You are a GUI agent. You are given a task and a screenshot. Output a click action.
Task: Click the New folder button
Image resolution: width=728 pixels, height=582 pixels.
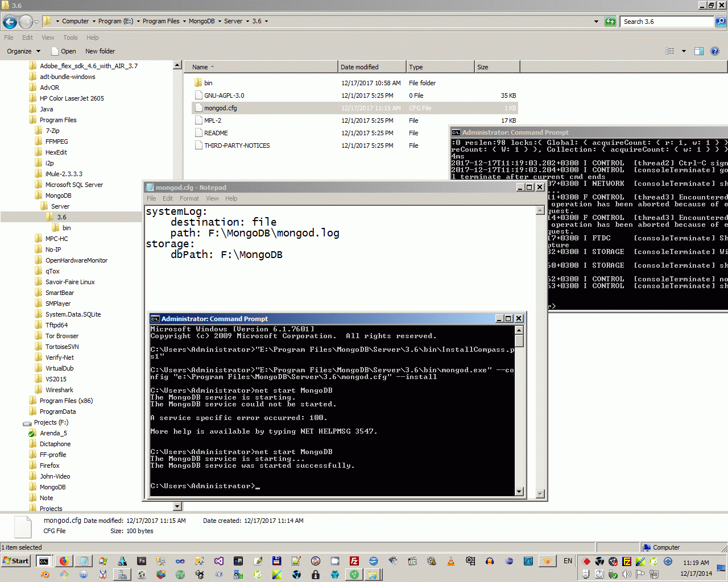point(100,51)
